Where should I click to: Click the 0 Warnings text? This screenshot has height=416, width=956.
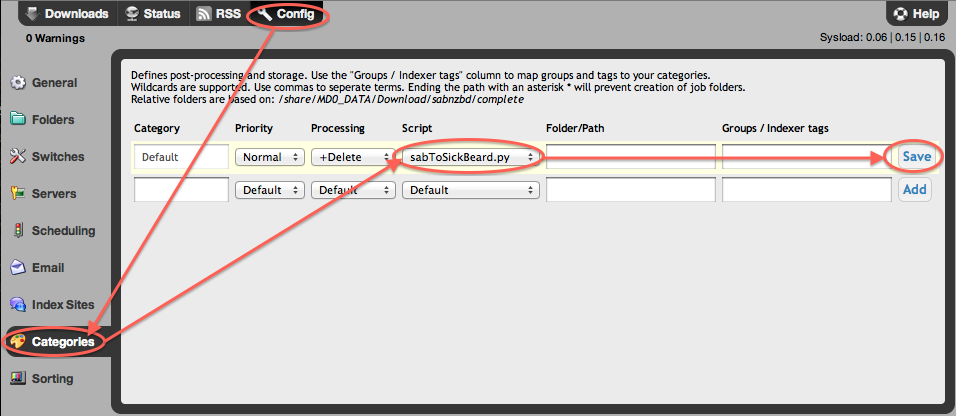[x=55, y=38]
